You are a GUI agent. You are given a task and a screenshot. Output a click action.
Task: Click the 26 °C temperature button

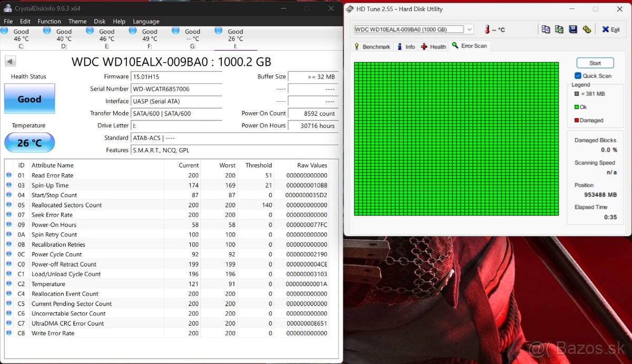pyautogui.click(x=29, y=143)
